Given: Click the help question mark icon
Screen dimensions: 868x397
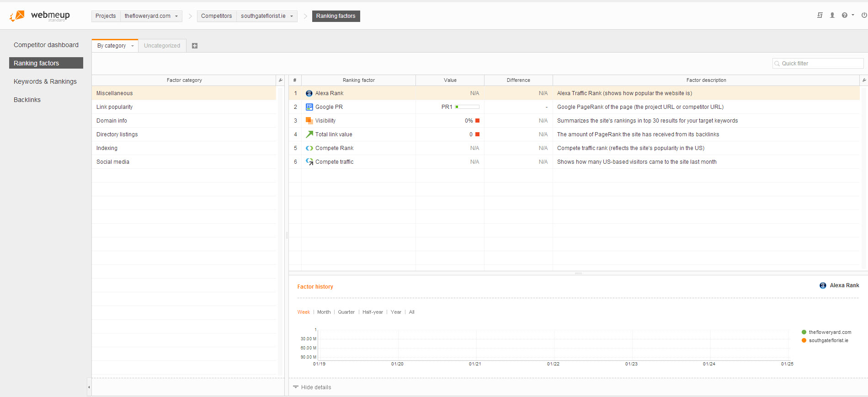Looking at the screenshot, I should [845, 15].
